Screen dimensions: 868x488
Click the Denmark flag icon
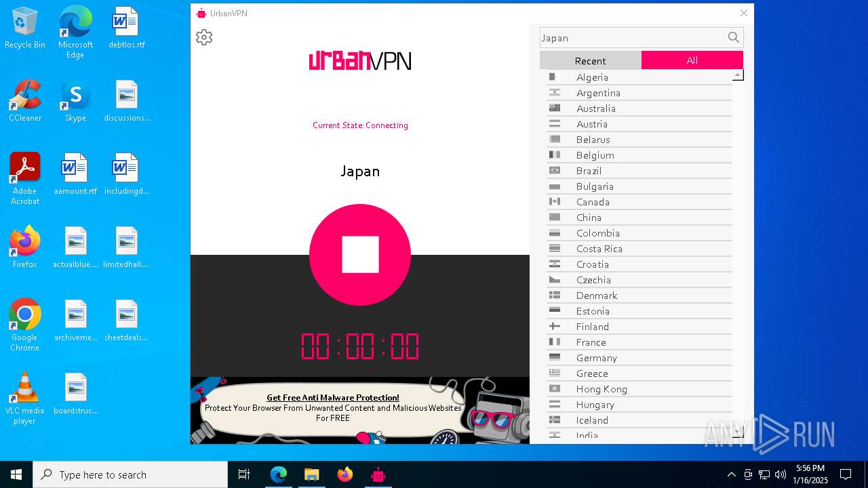(x=555, y=295)
